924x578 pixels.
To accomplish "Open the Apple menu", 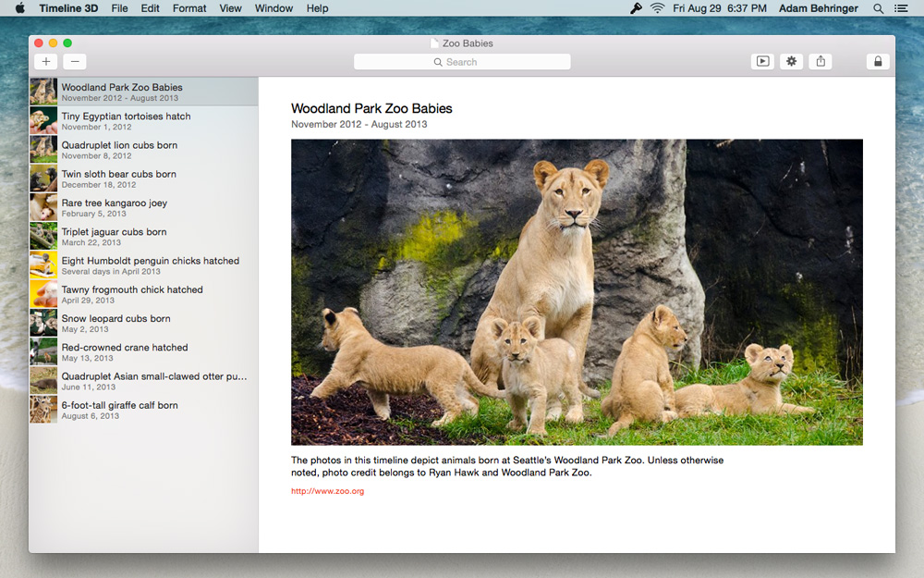I will click(19, 8).
